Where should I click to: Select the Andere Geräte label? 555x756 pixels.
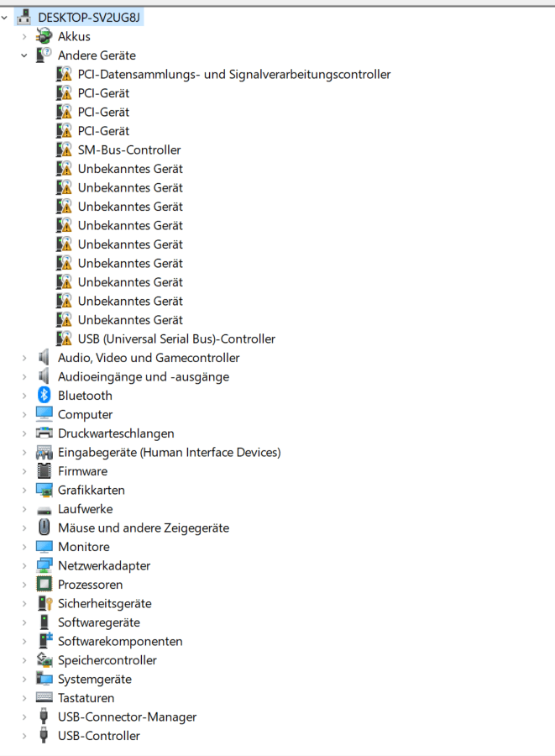coord(97,55)
